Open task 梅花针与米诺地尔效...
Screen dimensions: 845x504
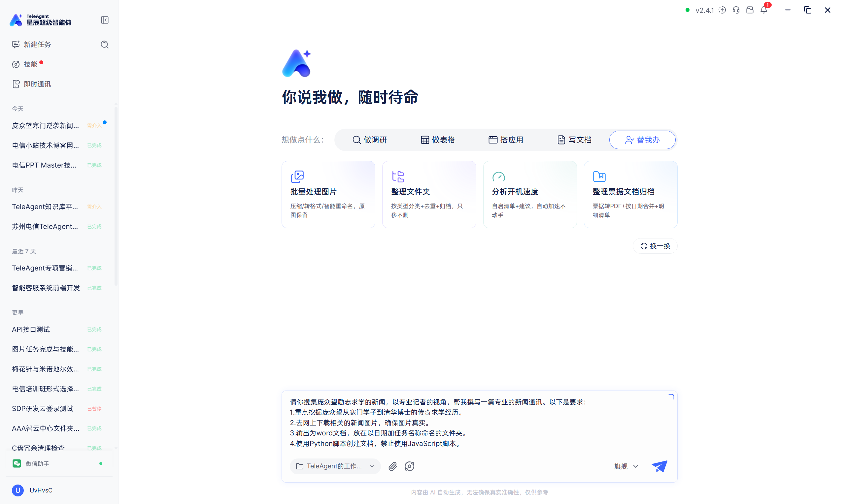(57, 369)
